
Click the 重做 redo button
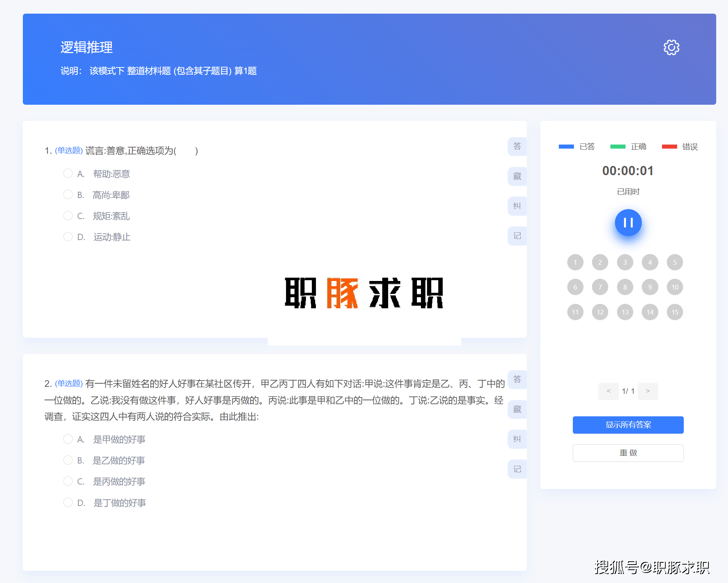point(628,453)
